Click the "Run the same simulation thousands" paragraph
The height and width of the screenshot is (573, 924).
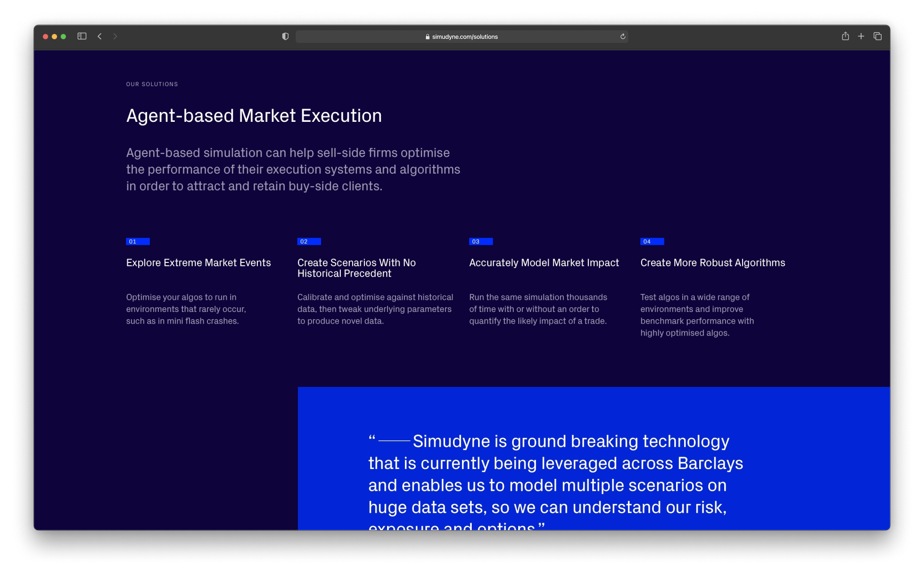point(538,309)
